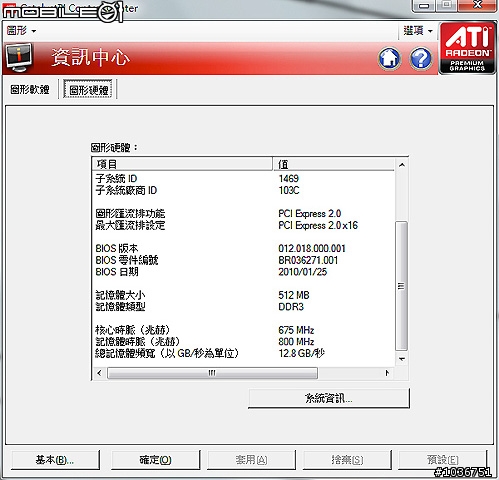
Task: Click the 項目 column header
Action: pos(182,164)
